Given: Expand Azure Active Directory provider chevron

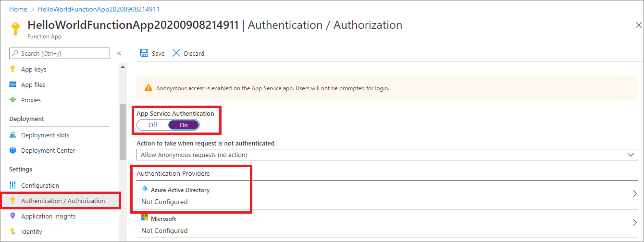Looking at the screenshot, I should click(634, 194).
